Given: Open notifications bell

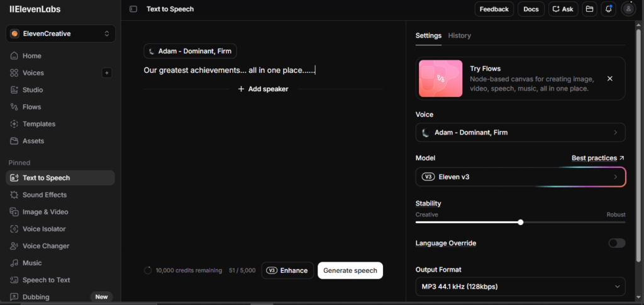Looking at the screenshot, I should point(608,9).
